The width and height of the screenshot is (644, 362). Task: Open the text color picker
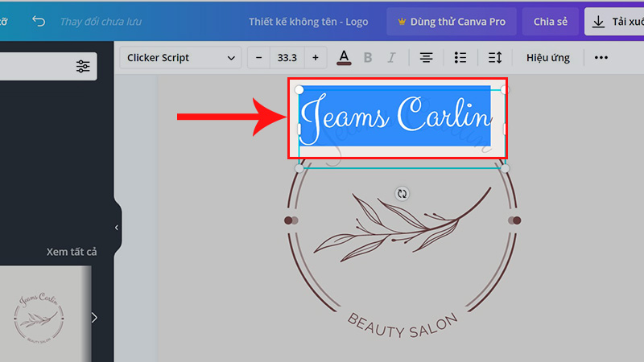344,58
